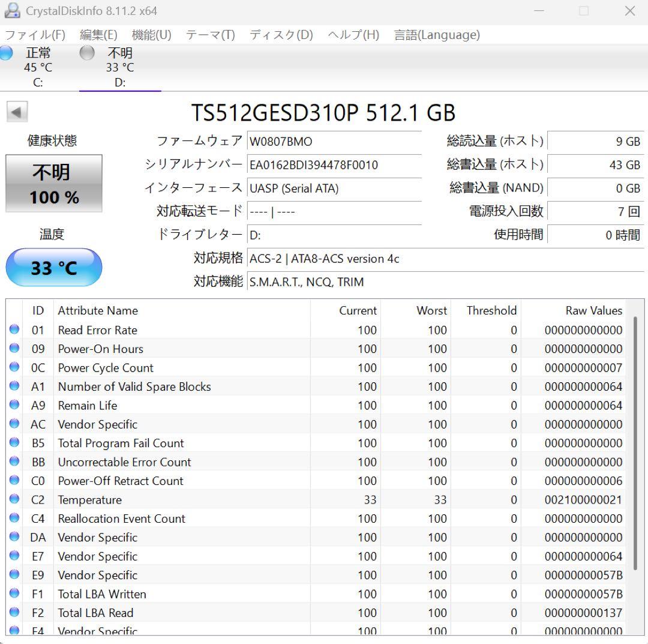Click the blue status orb for drive C:
Viewport: 648px width, 644px height.
[x=6, y=53]
